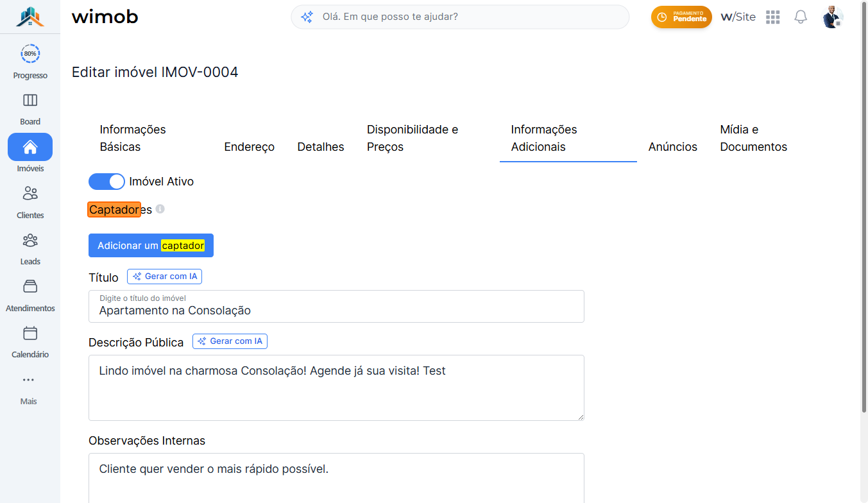Open Mídia e Documentos tab
Image resolution: width=868 pixels, height=503 pixels.
coord(754,138)
